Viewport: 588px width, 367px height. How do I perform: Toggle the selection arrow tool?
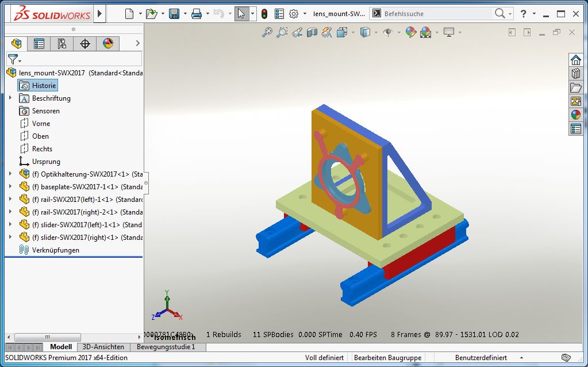pyautogui.click(x=241, y=14)
